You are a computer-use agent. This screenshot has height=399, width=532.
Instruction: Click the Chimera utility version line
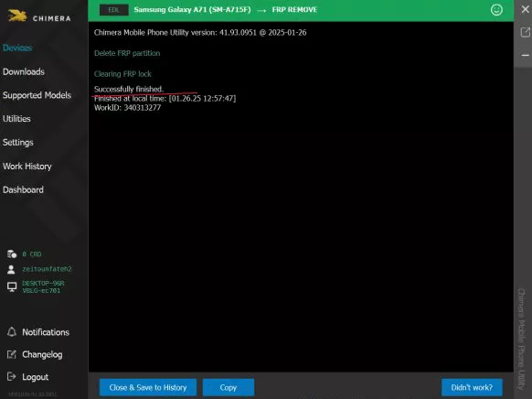(x=200, y=33)
